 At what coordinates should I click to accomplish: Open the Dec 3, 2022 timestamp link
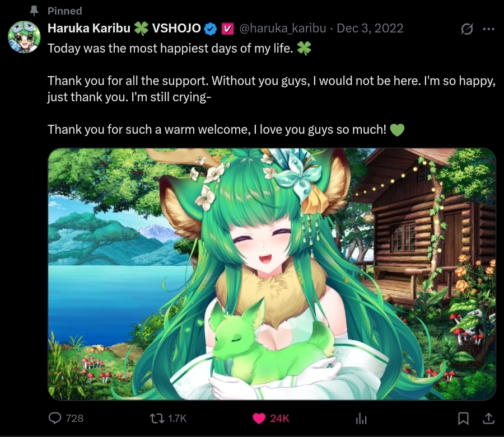point(370,28)
